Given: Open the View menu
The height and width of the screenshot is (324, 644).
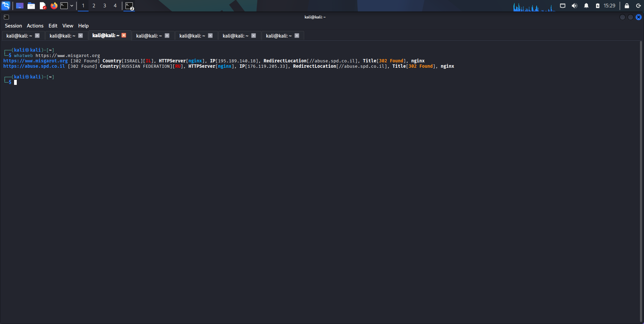Looking at the screenshot, I should point(68,26).
